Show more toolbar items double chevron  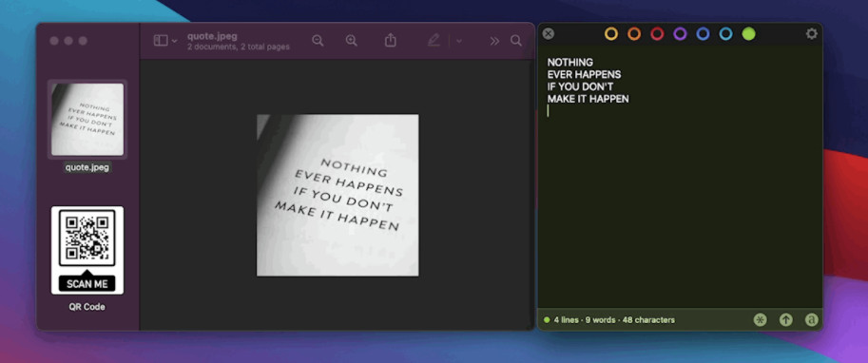point(494,41)
